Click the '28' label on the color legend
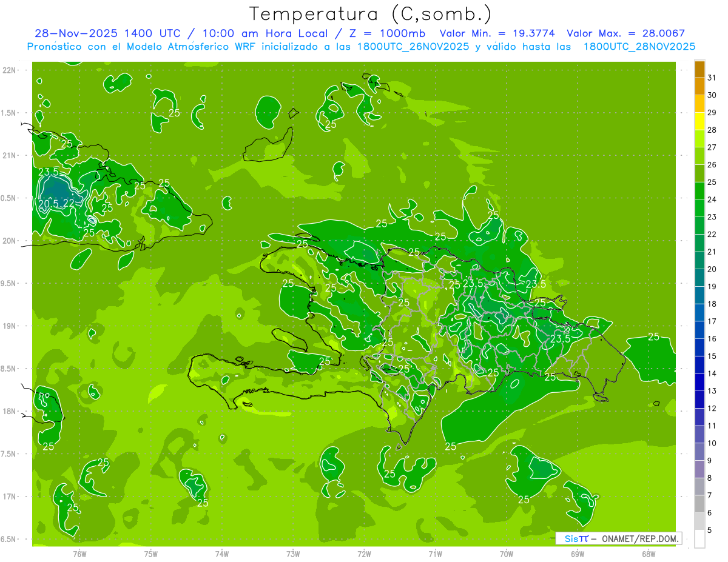728x562 pixels. (x=712, y=130)
